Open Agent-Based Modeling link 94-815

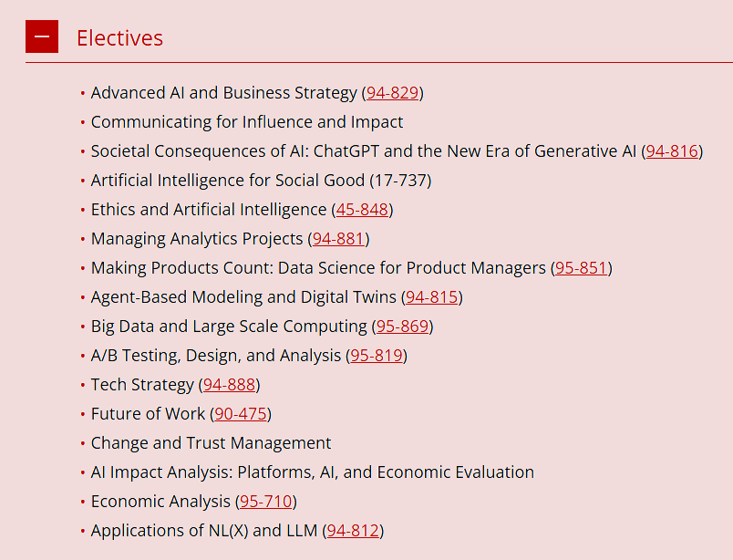pyautogui.click(x=432, y=297)
